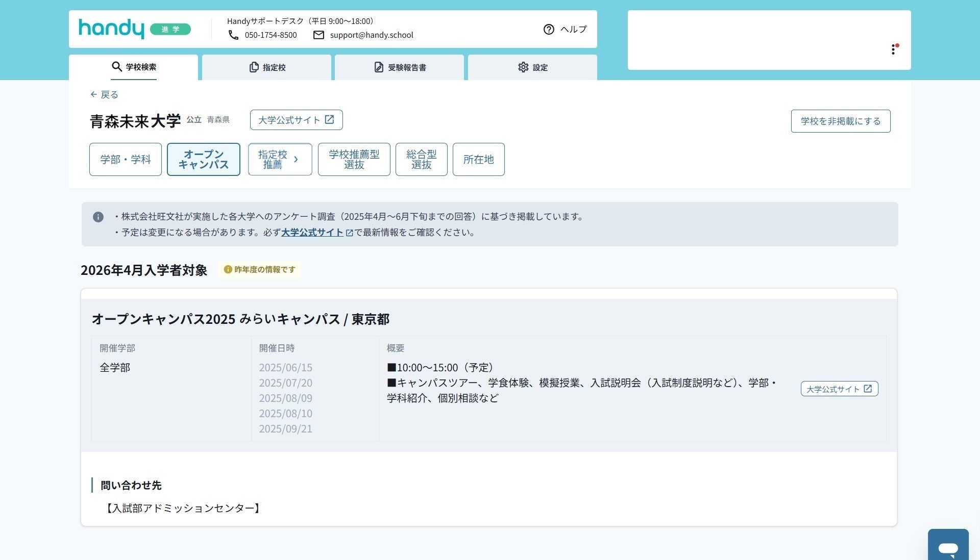This screenshot has height=560, width=980.
Task: Click the 総合型選抜 button
Action: (x=421, y=160)
